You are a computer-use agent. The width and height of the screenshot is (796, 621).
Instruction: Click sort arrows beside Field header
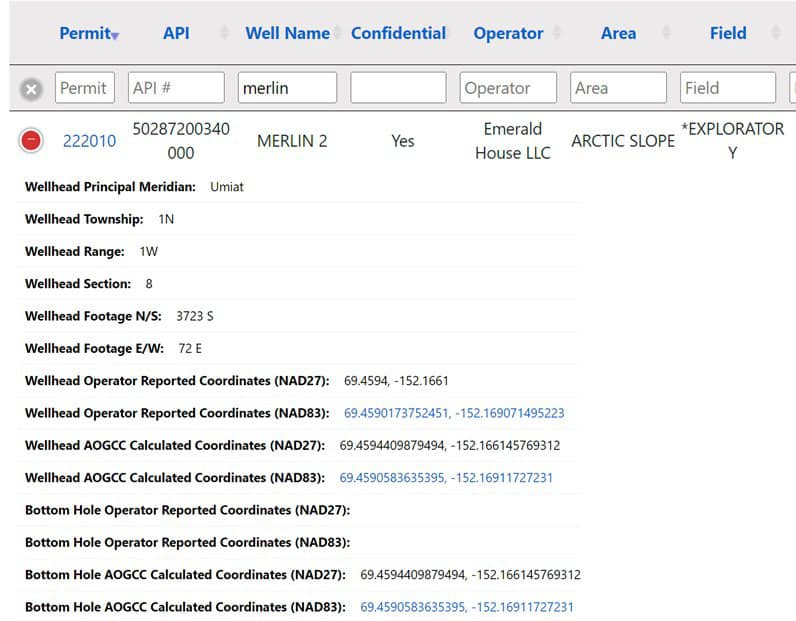pos(777,33)
